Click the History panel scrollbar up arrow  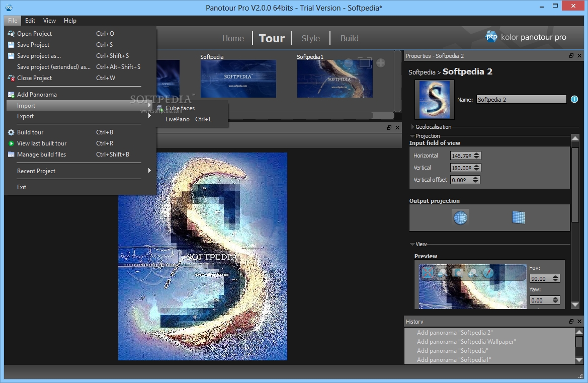579,332
